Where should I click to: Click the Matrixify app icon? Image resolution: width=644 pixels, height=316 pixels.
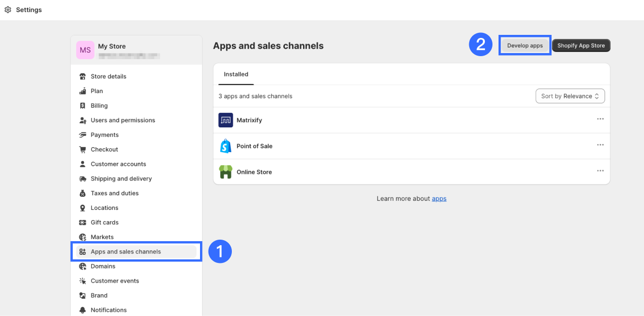(x=225, y=120)
